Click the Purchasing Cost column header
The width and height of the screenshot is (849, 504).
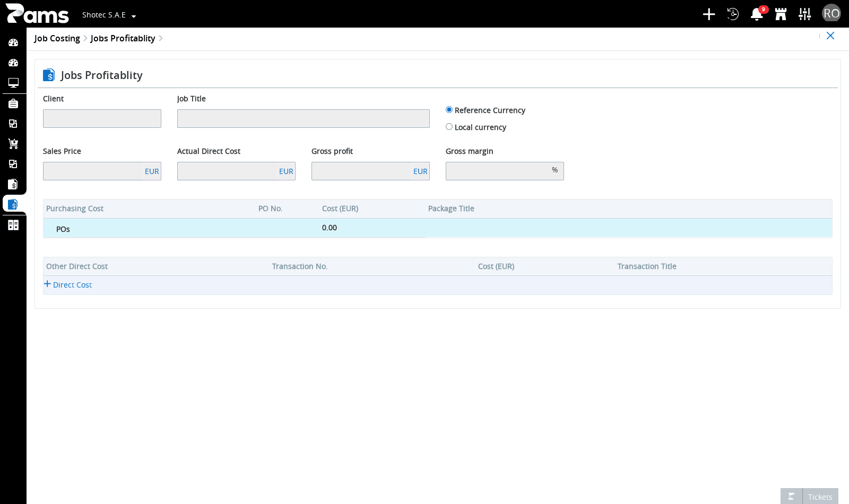click(75, 208)
